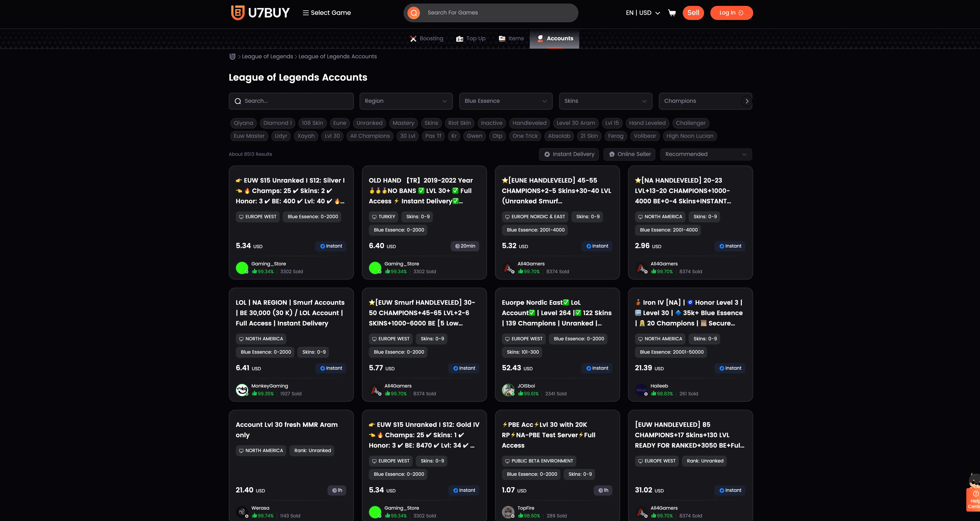The height and width of the screenshot is (521, 980).
Task: Open the EN | USD language selector
Action: pyautogui.click(x=643, y=13)
